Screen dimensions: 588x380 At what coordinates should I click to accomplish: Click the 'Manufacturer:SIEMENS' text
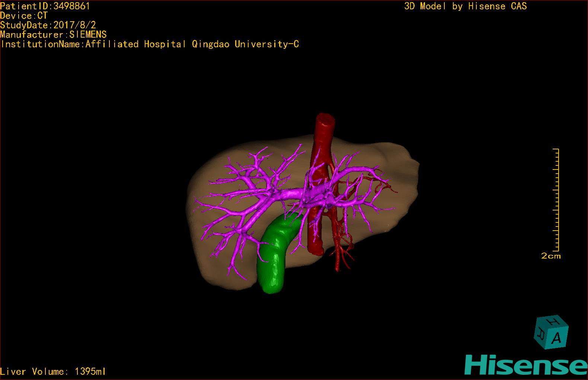[x=53, y=35]
